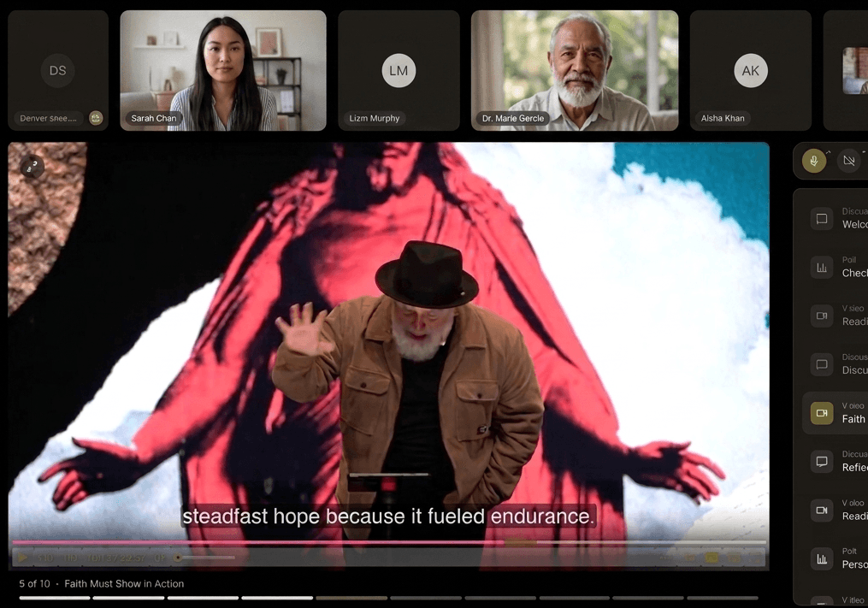
Task: Open the first Reading video item icon
Action: (822, 316)
